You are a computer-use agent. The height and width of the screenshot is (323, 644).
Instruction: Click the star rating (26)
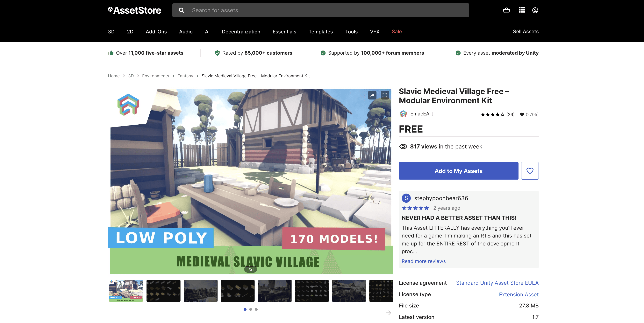[497, 114]
